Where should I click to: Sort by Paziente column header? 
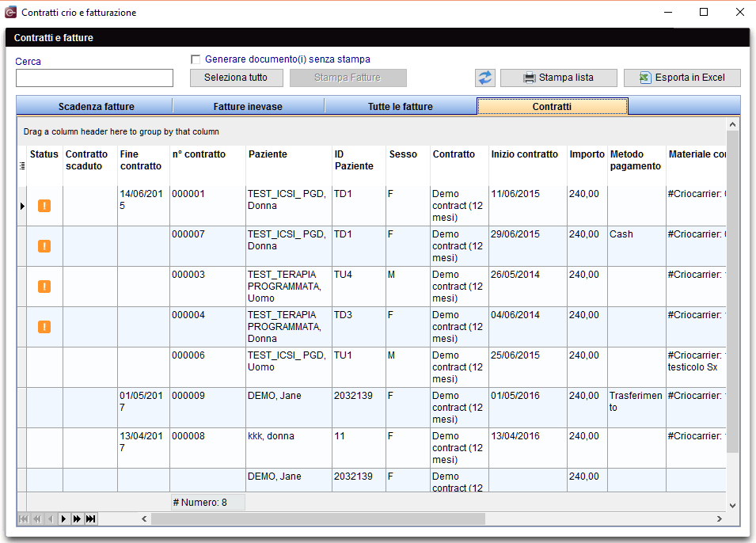[x=289, y=166]
